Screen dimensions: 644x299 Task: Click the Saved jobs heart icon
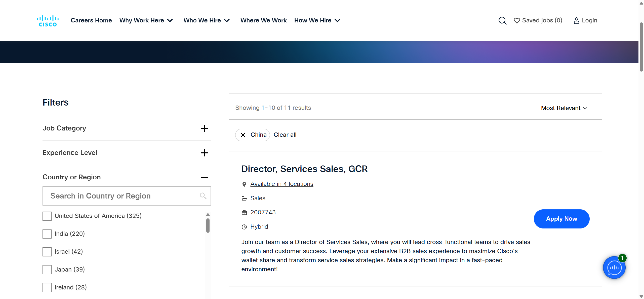click(517, 21)
